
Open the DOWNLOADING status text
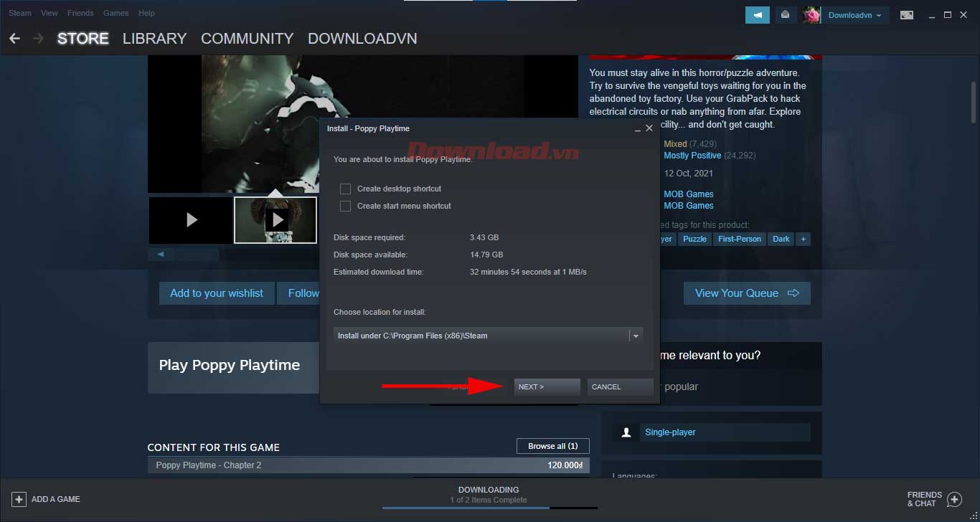click(489, 490)
